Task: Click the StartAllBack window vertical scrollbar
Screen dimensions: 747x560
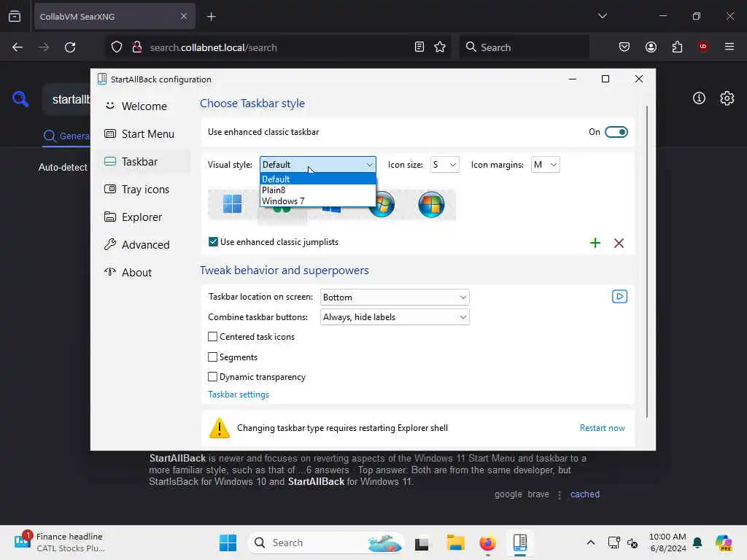Action: click(646, 261)
